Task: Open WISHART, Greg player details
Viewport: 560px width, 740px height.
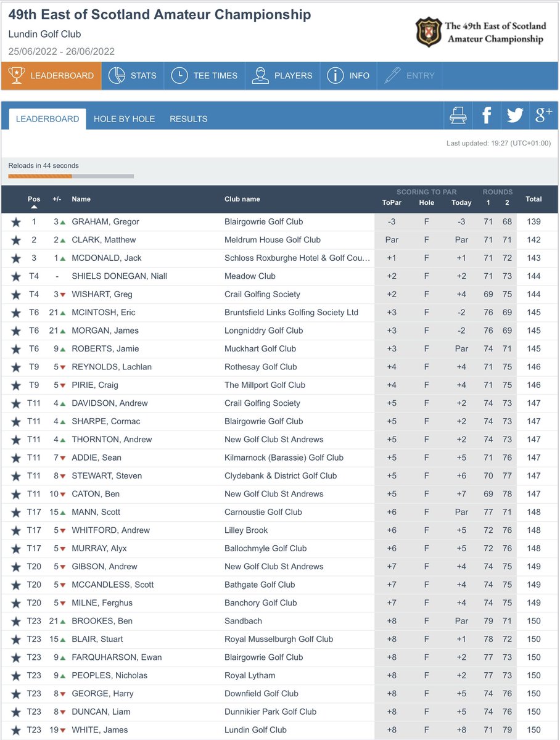Action: pyautogui.click(x=102, y=295)
